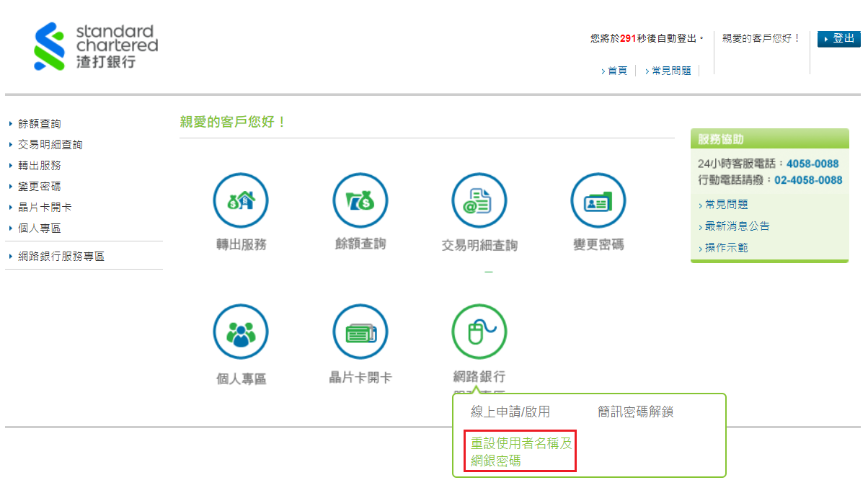This screenshot has width=868, height=493.
Task: Open 個人專區 in the left sidebar
Action: pyautogui.click(x=40, y=228)
